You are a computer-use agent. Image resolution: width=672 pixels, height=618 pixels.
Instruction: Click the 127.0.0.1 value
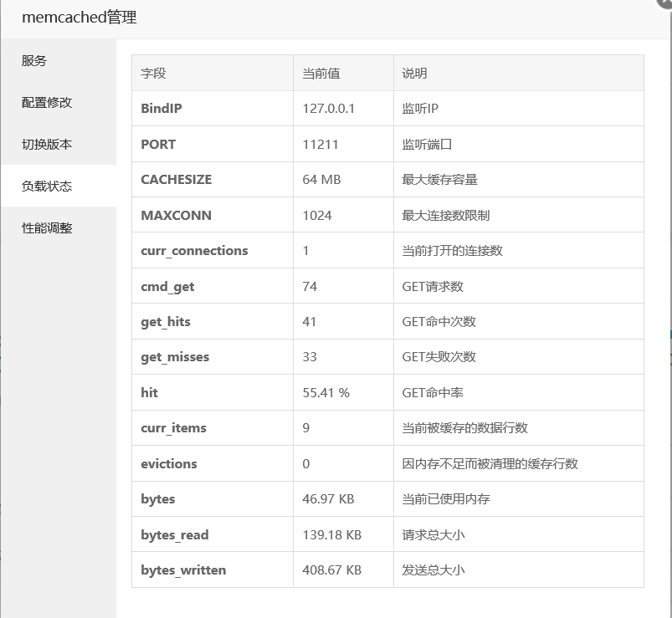pyautogui.click(x=329, y=109)
